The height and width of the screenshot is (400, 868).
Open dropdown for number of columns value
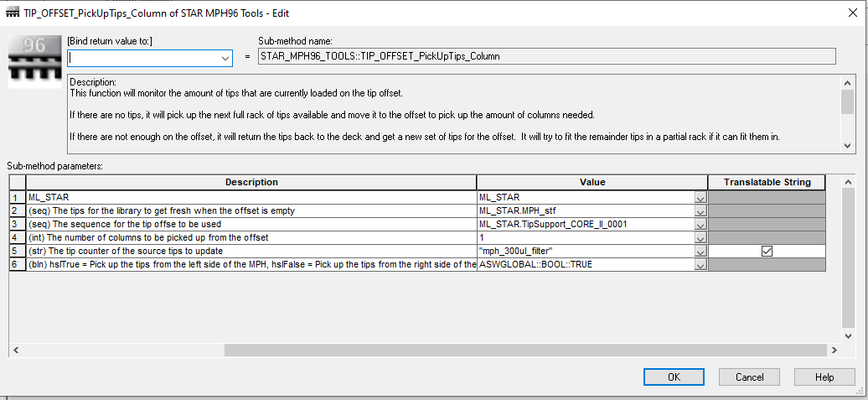(x=700, y=237)
